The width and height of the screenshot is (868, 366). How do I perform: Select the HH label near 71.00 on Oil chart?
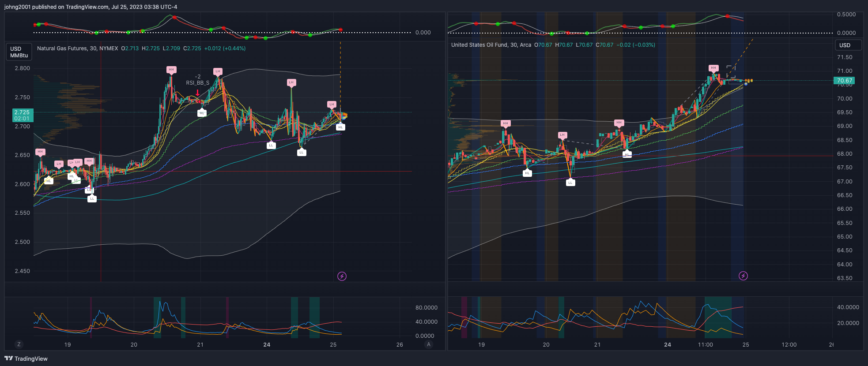coord(713,68)
